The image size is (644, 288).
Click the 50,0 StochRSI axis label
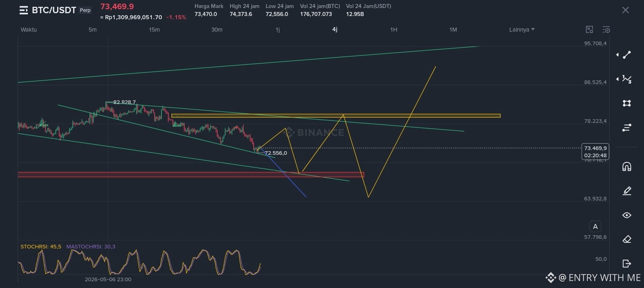click(601, 259)
